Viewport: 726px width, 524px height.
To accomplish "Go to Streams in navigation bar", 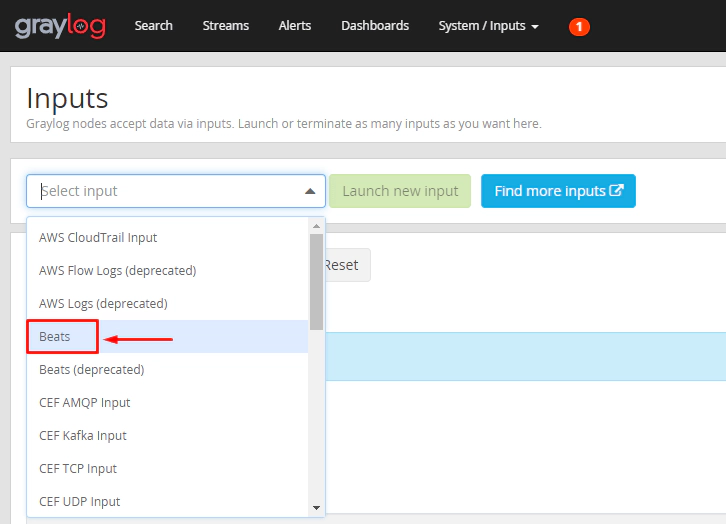I will tap(226, 26).
